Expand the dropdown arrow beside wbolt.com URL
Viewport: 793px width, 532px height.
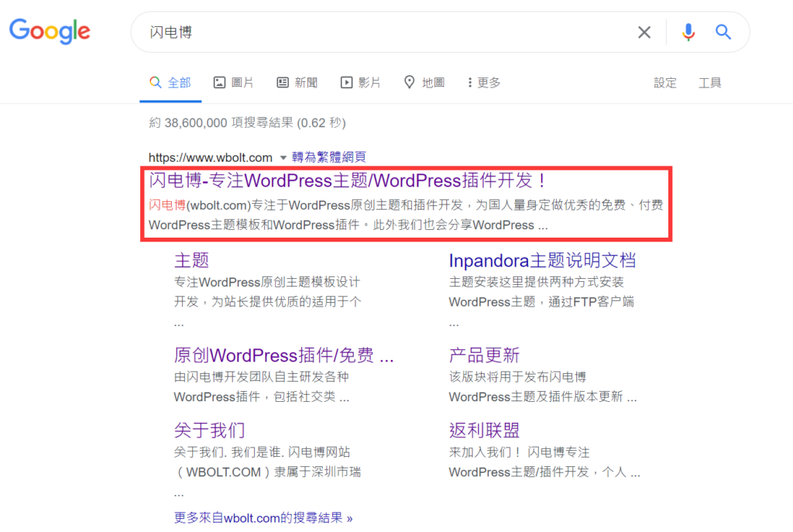click(283, 158)
